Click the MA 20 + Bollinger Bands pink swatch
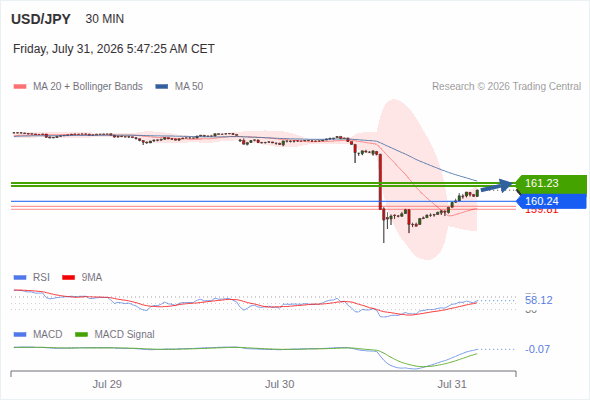This screenshot has width=590, height=400. coord(20,87)
